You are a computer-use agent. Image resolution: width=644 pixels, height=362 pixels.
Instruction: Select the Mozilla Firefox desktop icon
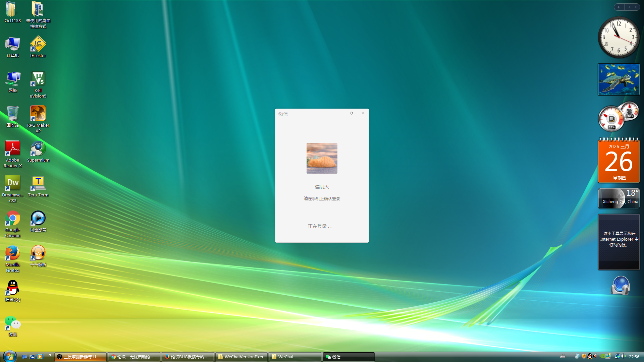click(13, 254)
